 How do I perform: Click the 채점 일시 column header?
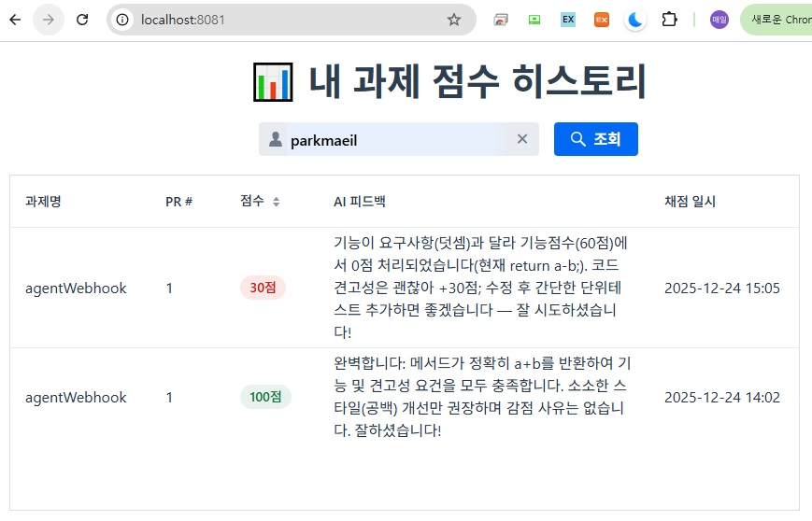pos(690,202)
